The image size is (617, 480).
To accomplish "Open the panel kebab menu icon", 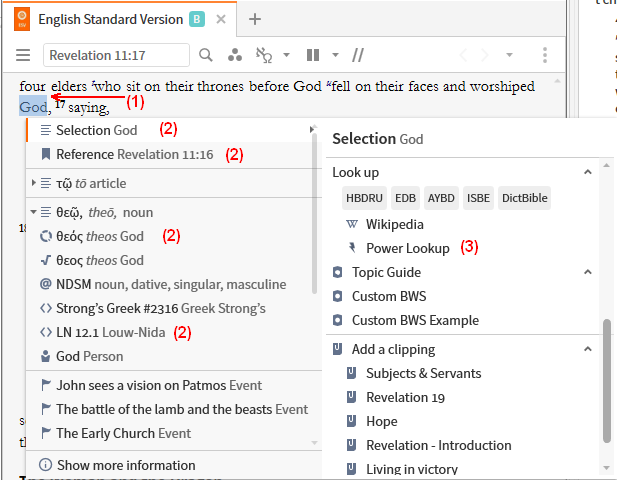I will pyautogui.click(x=545, y=55).
